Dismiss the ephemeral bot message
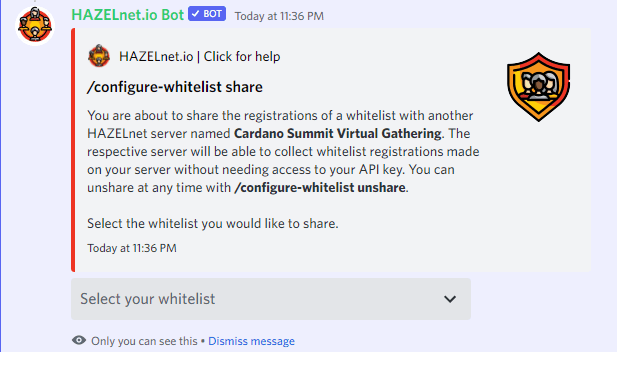Viewport: 617px width, 365px height. click(251, 341)
